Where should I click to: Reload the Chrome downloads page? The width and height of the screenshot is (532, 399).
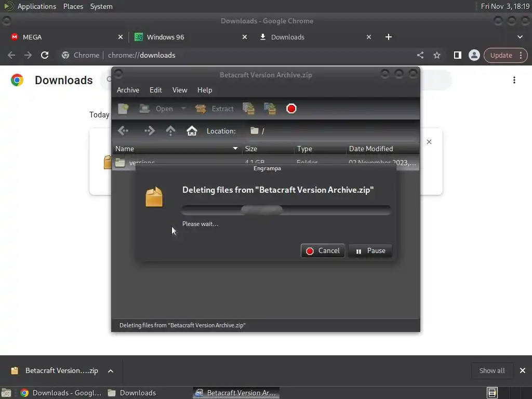pos(45,55)
